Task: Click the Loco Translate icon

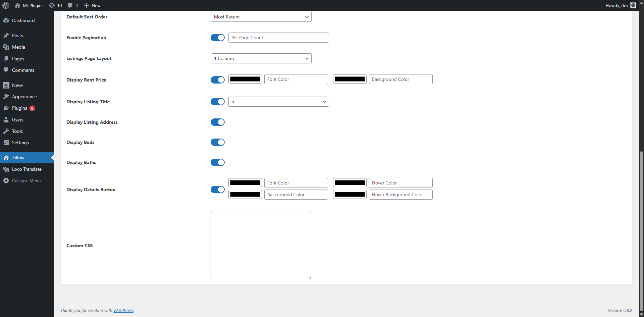Action: 6,169
